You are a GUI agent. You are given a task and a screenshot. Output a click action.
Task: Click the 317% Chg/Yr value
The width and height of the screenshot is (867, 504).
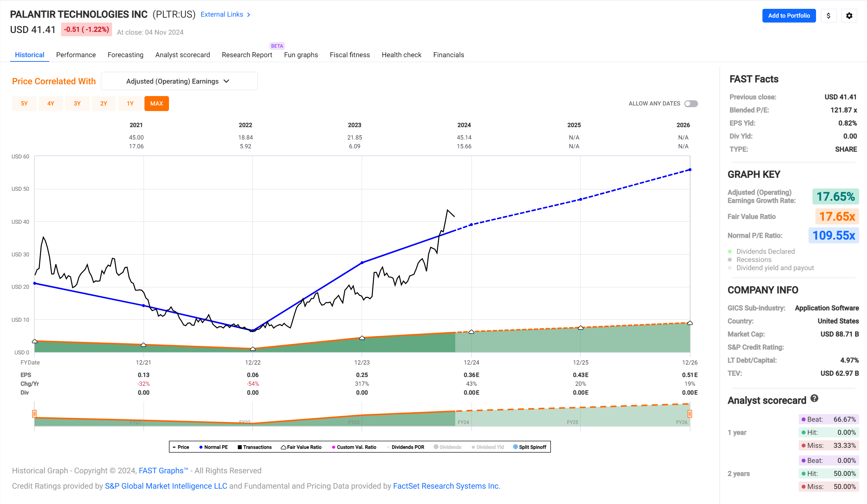[x=362, y=384]
